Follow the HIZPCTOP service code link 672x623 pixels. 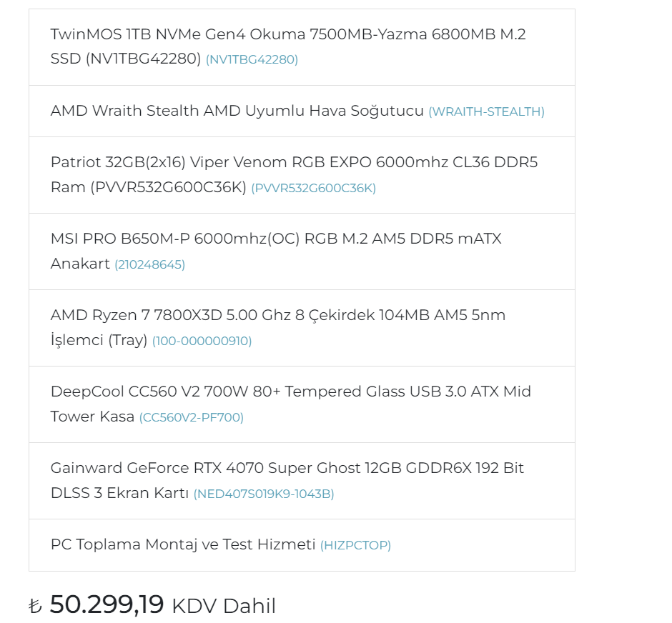[355, 546]
